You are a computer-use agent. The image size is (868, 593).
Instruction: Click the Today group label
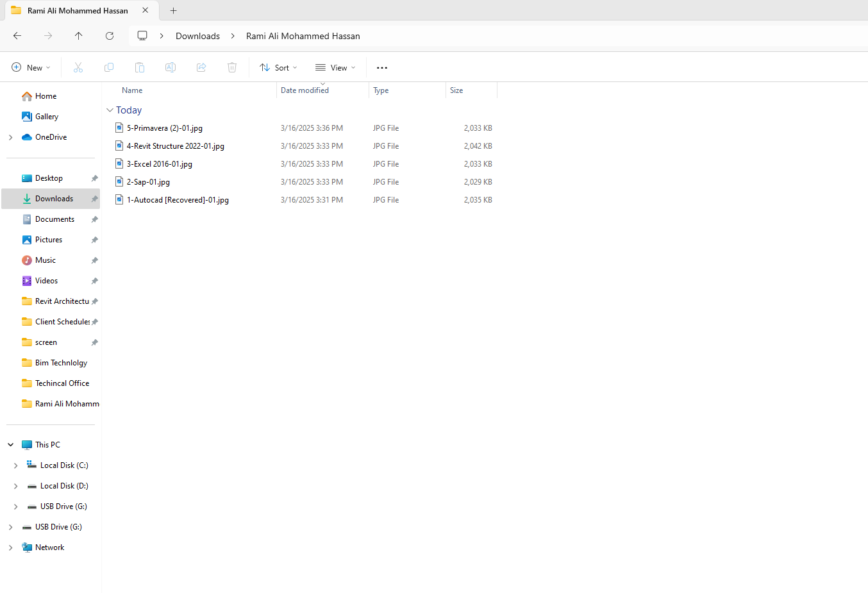[129, 110]
